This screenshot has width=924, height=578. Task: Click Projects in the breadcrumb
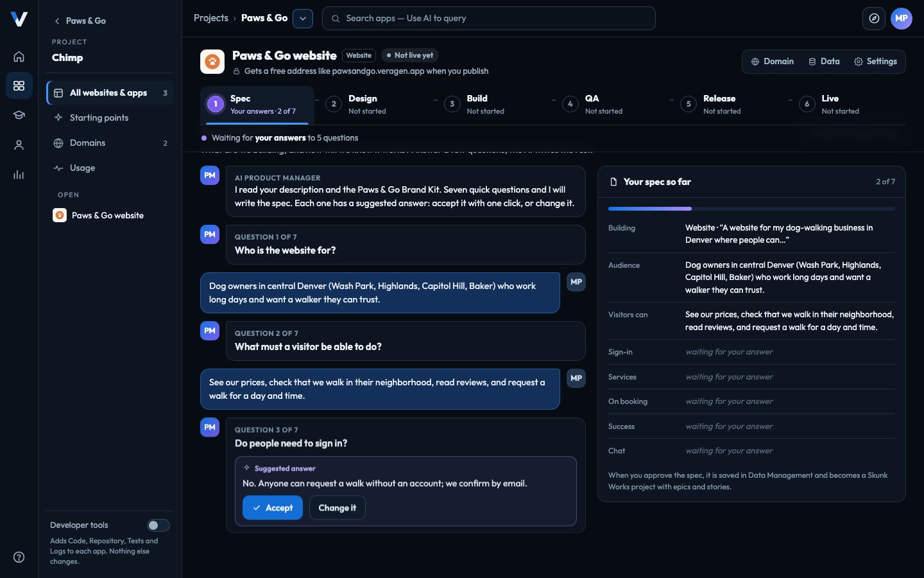pyautogui.click(x=211, y=18)
